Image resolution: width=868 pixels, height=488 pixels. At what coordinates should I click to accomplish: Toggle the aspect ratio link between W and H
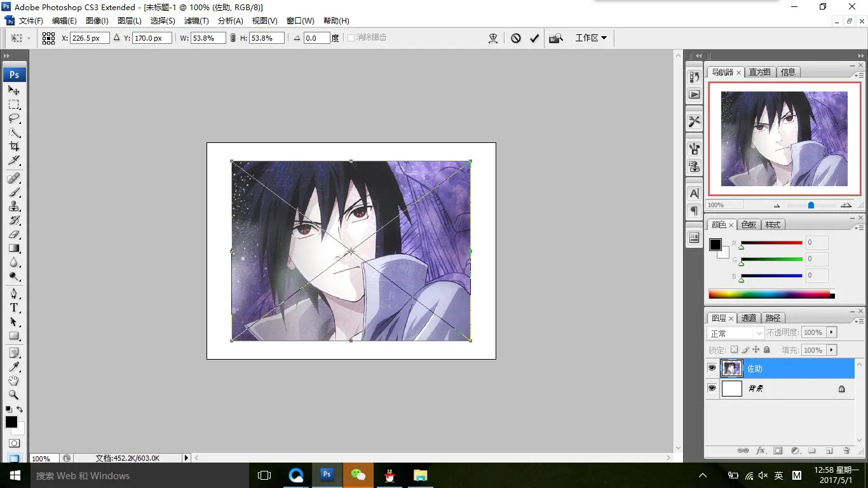(233, 38)
